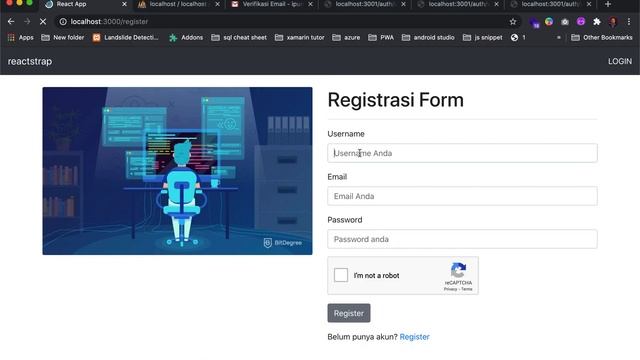This screenshot has height=360, width=640.
Task: Open the camera screenshot extension
Action: pos(565,22)
